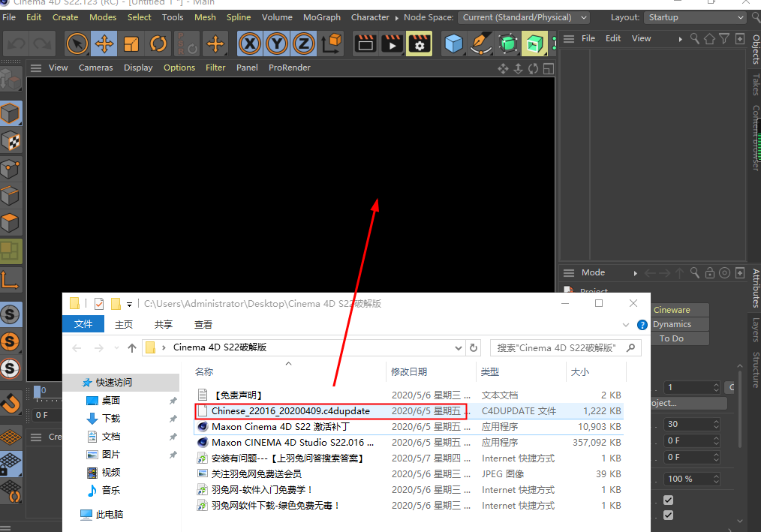Select the Scale tool
761x532 pixels.
click(x=131, y=44)
